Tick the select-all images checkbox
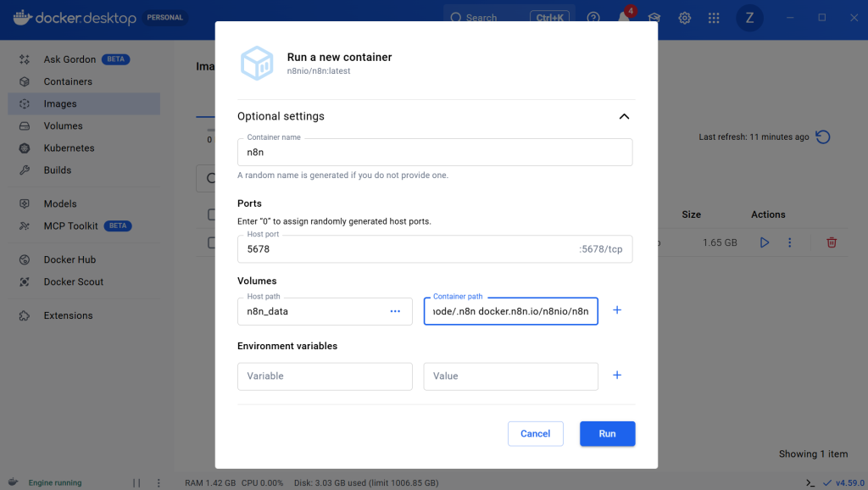The height and width of the screenshot is (490, 868). 212,214
